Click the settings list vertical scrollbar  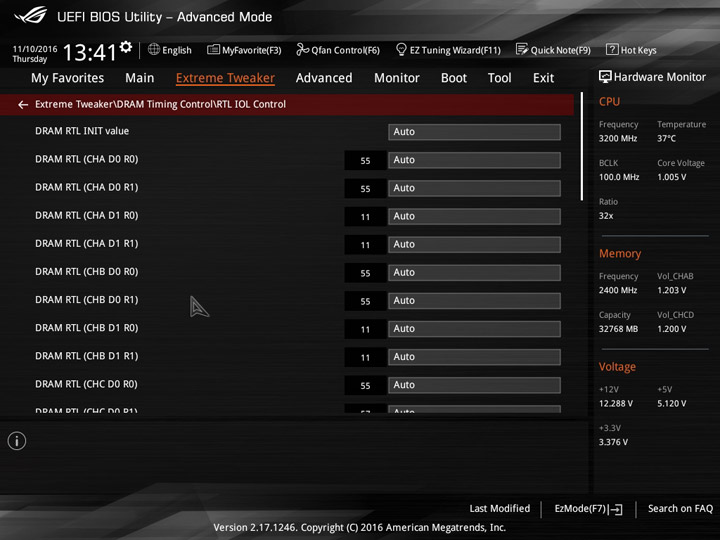pyautogui.click(x=582, y=146)
